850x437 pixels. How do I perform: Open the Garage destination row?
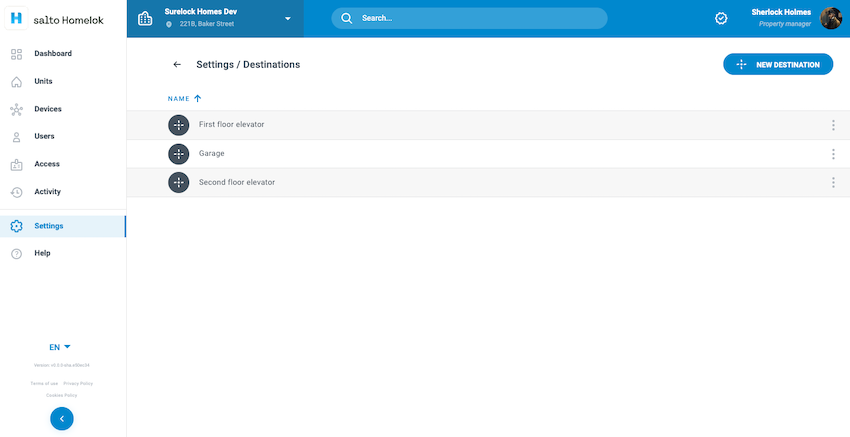click(x=488, y=154)
